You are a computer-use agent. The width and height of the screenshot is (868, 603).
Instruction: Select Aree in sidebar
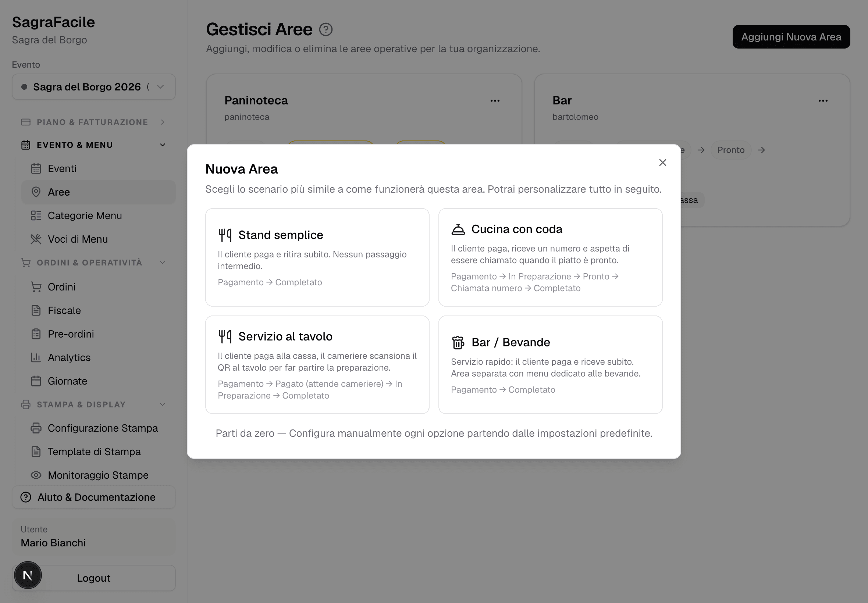[x=98, y=192]
